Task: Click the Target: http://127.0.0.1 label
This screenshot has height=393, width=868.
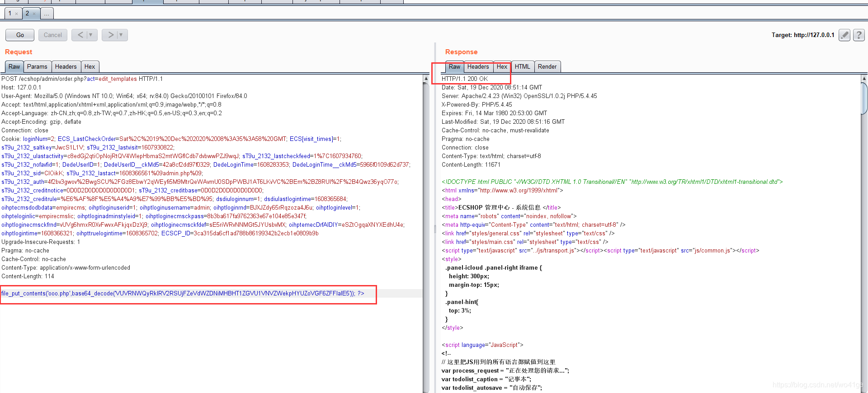Action: [x=802, y=35]
